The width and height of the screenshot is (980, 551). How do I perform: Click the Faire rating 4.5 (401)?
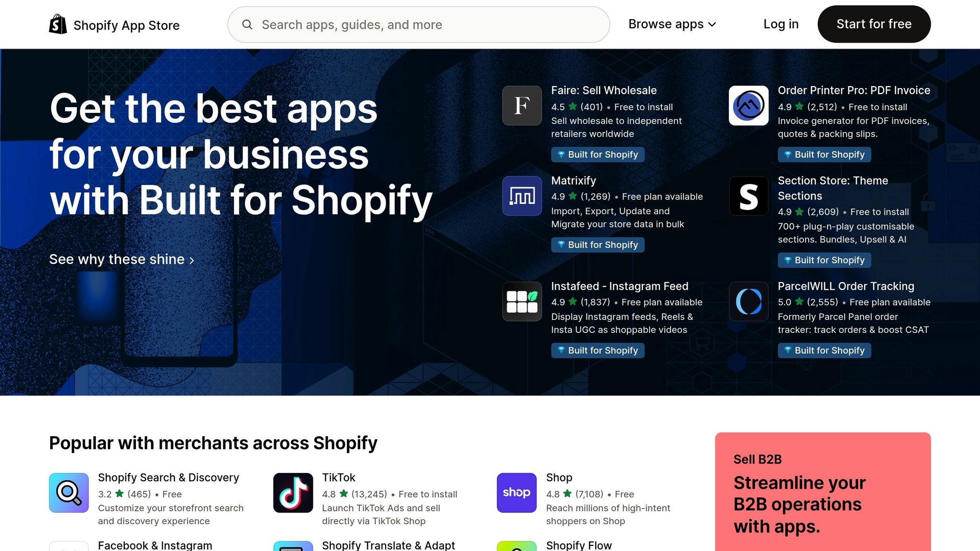577,107
